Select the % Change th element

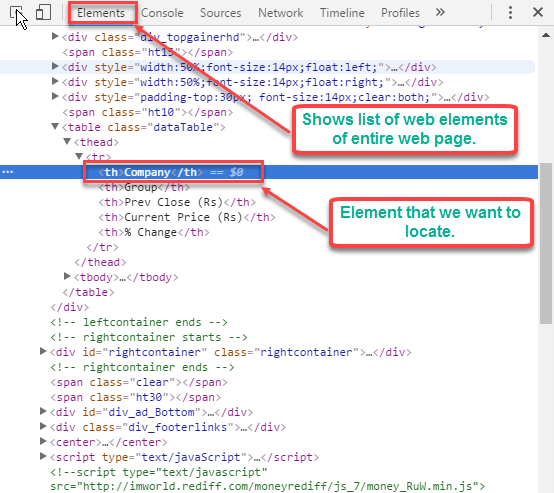tap(154, 232)
